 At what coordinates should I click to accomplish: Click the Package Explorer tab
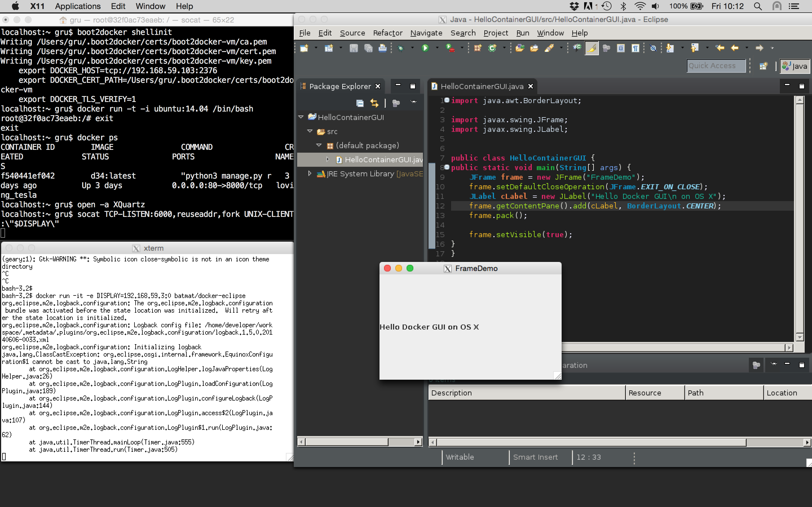tap(339, 86)
